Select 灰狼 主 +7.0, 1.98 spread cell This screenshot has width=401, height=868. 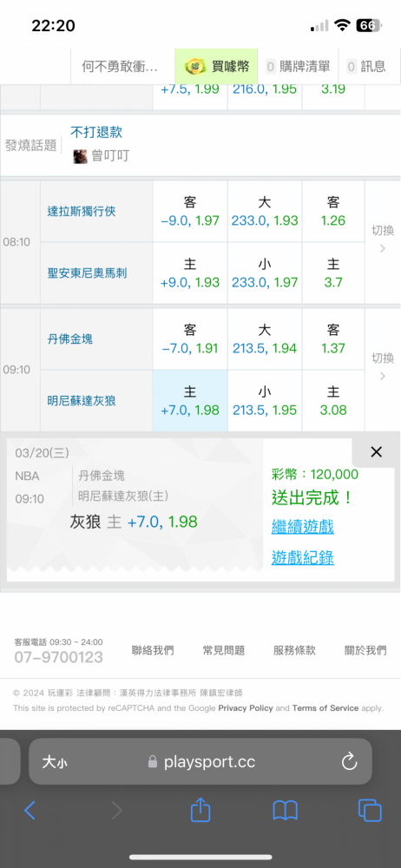[190, 401]
